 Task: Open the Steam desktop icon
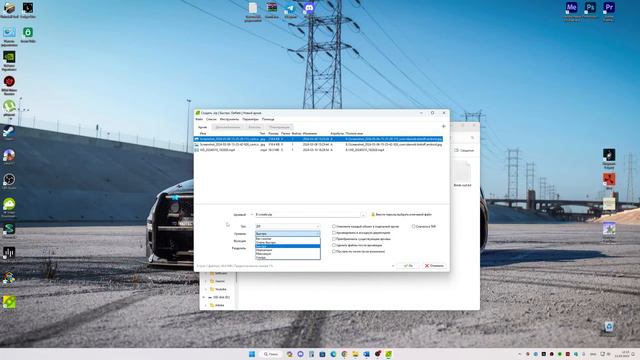point(9,132)
